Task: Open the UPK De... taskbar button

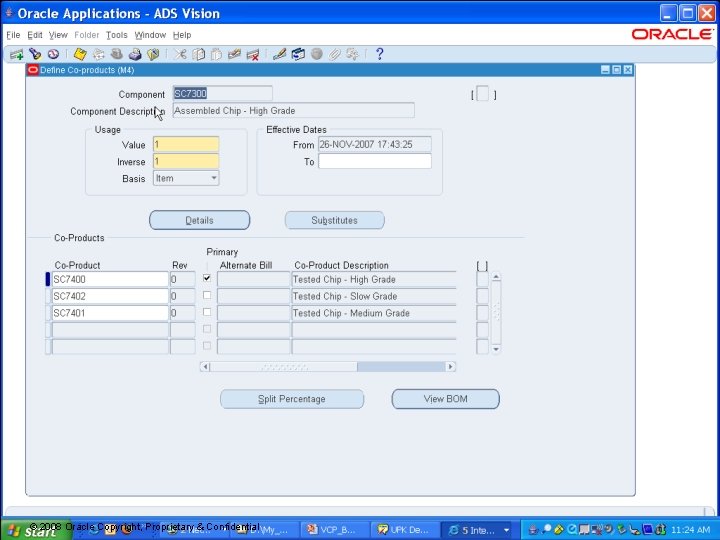Action: [403, 530]
